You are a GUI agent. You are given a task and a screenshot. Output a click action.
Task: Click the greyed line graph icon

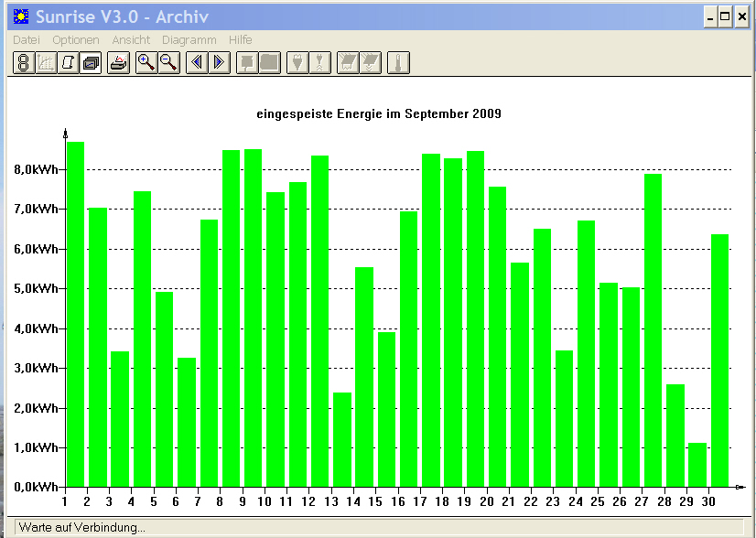(46, 62)
